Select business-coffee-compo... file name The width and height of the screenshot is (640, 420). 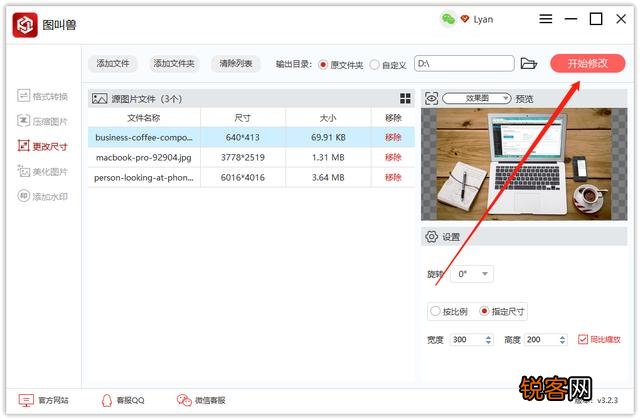(144, 138)
